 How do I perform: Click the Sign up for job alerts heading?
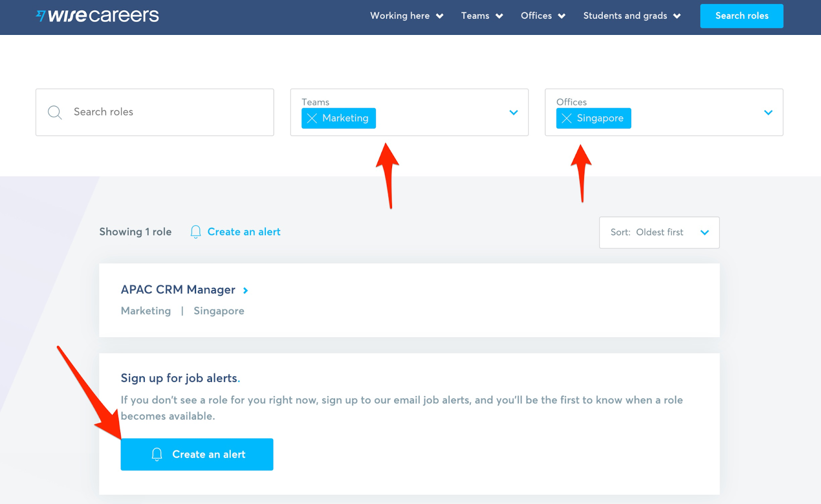pyautogui.click(x=180, y=378)
